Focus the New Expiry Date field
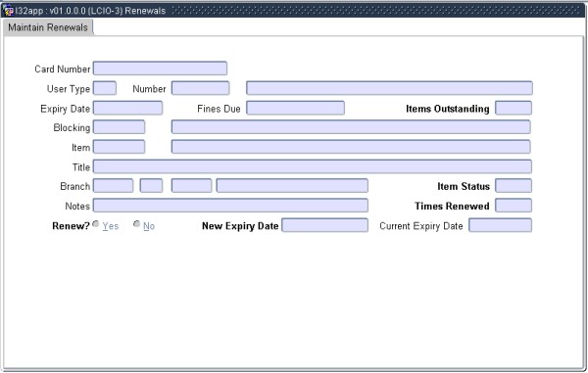This screenshot has height=373, width=588. click(324, 225)
